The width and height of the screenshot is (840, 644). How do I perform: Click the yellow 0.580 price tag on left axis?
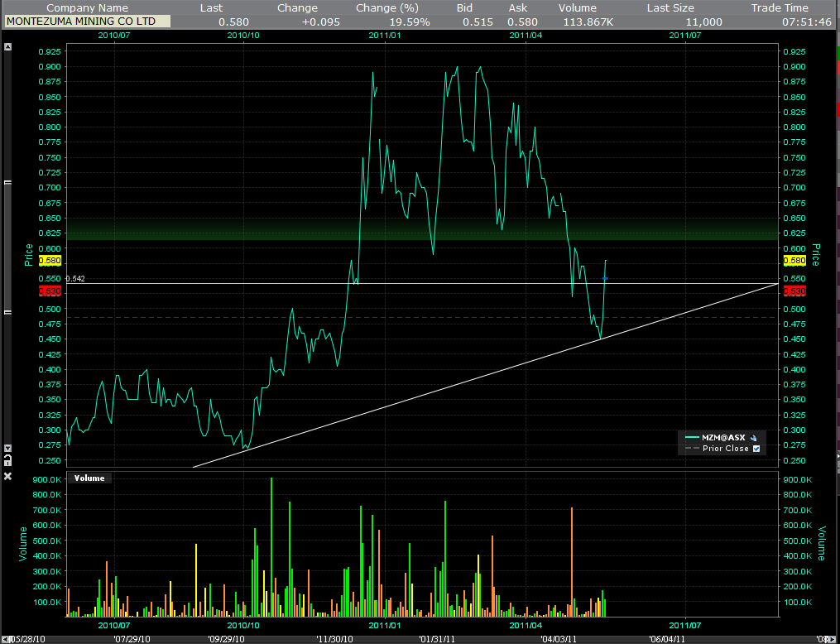[x=50, y=260]
